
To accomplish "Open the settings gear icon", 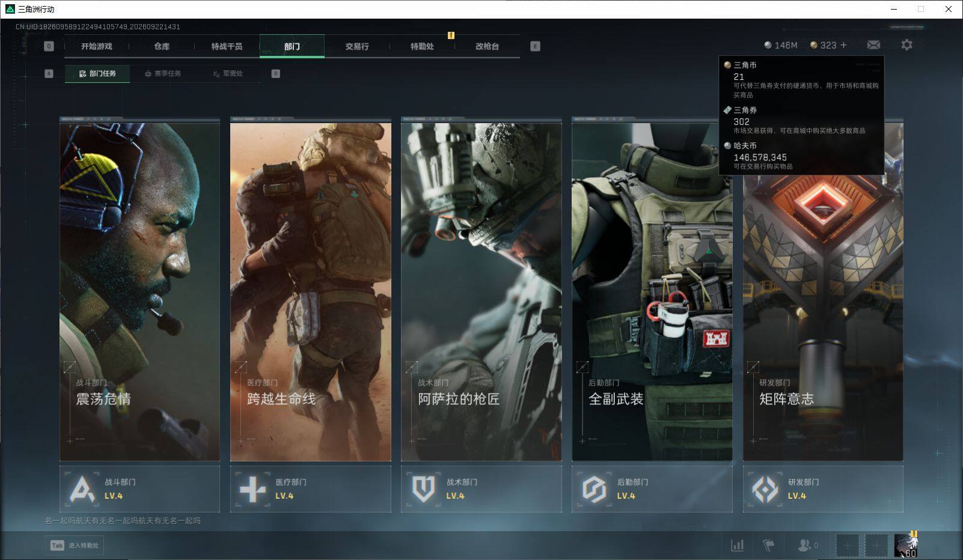I will [906, 45].
